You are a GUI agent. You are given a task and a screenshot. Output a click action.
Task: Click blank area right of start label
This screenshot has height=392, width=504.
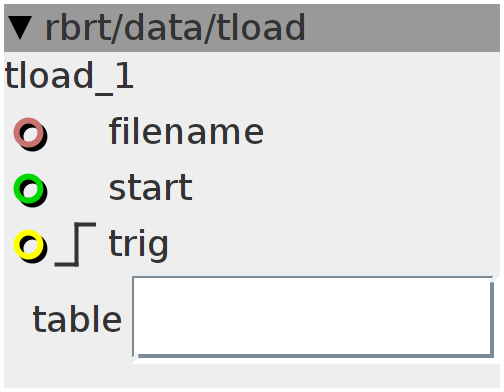click(347, 189)
